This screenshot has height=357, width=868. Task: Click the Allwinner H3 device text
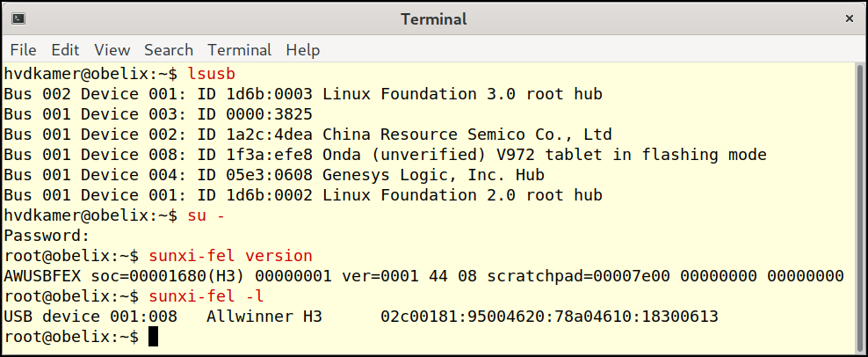tap(264, 317)
